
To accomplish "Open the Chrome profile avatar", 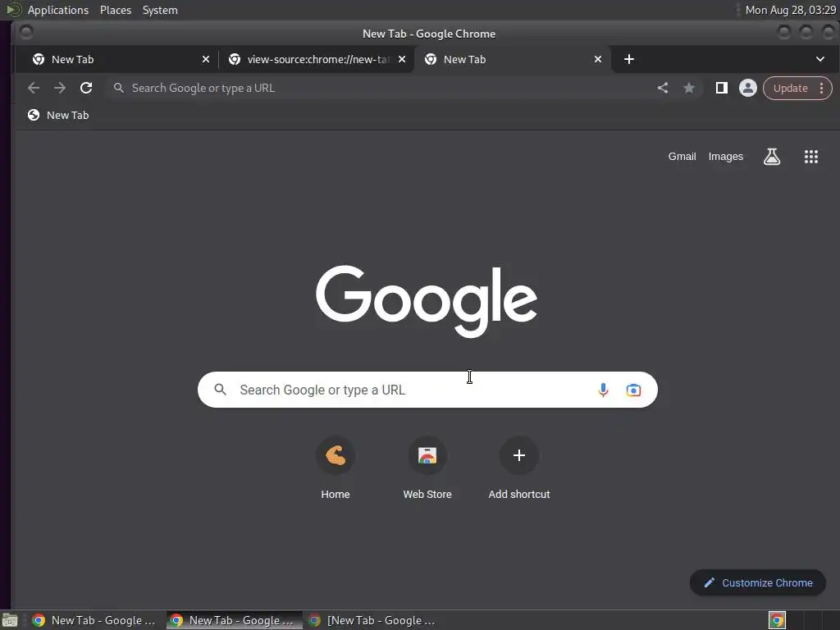I will (748, 88).
